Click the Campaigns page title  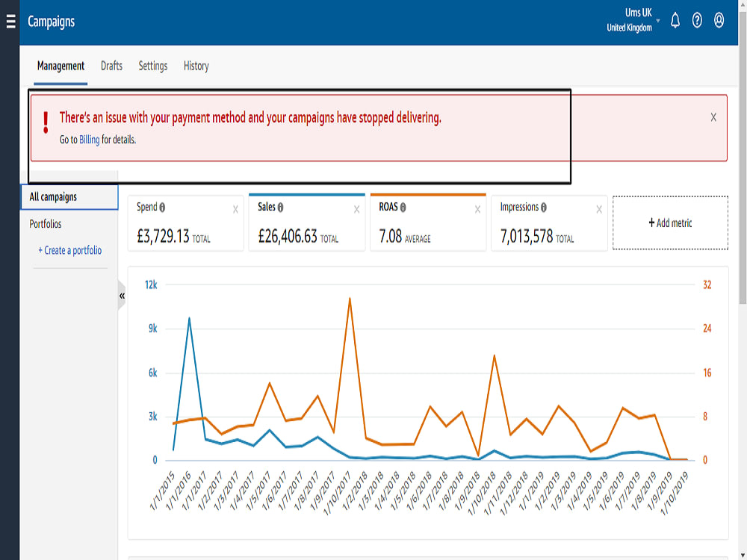coord(51,22)
